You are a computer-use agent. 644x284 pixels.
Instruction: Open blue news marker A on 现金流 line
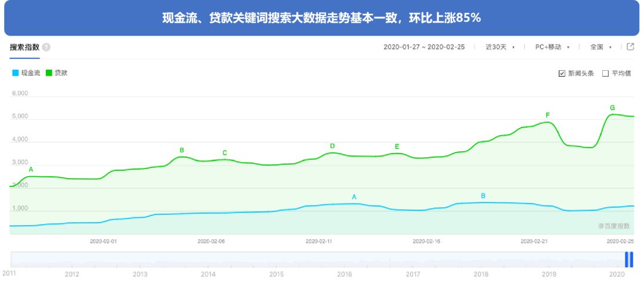pyautogui.click(x=354, y=197)
